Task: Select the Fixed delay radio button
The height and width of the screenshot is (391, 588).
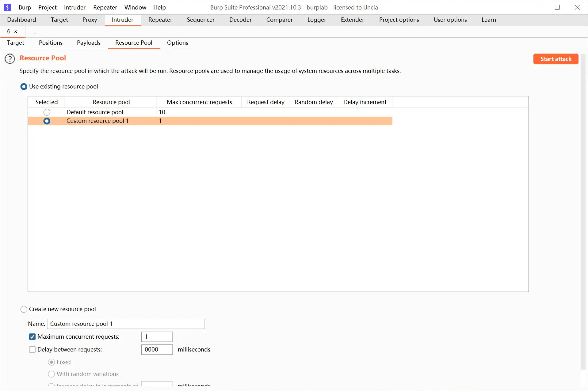Action: pos(52,362)
